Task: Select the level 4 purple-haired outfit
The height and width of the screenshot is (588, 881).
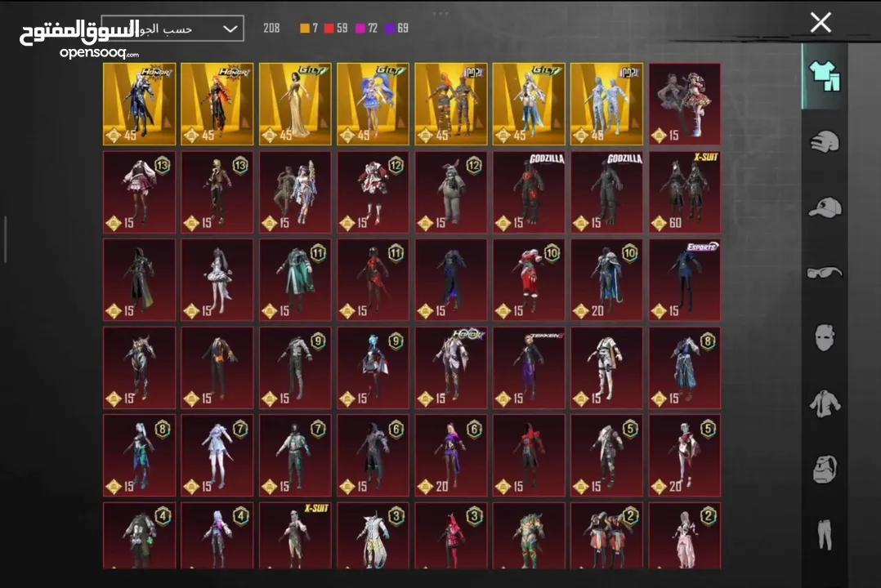Action: click(x=217, y=536)
